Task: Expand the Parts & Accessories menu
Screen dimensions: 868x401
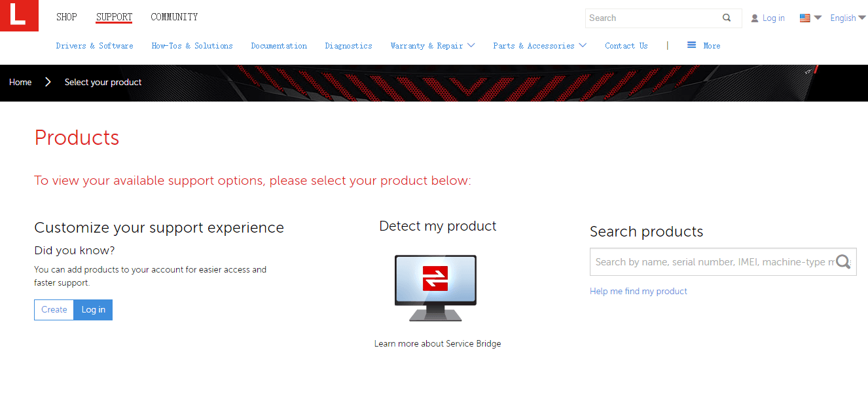Action: coord(540,46)
